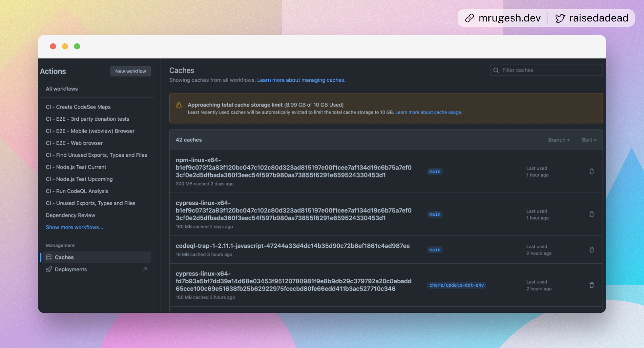This screenshot has width=644, height=348.
Task: Delete the 160 MB cypress cache on main
Action: (591, 214)
